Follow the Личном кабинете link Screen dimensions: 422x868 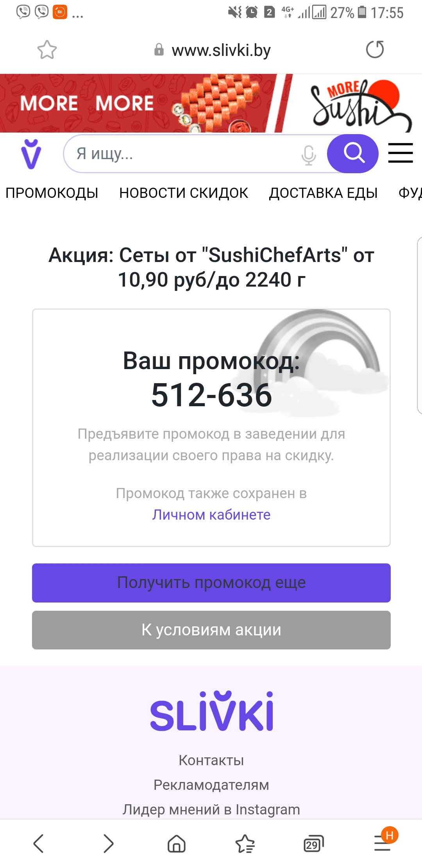211,515
